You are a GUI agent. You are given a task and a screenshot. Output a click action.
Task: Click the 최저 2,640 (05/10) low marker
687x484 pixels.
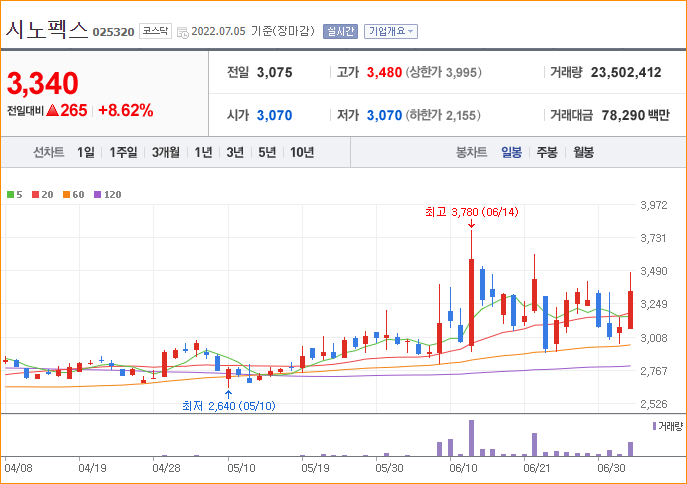click(228, 406)
